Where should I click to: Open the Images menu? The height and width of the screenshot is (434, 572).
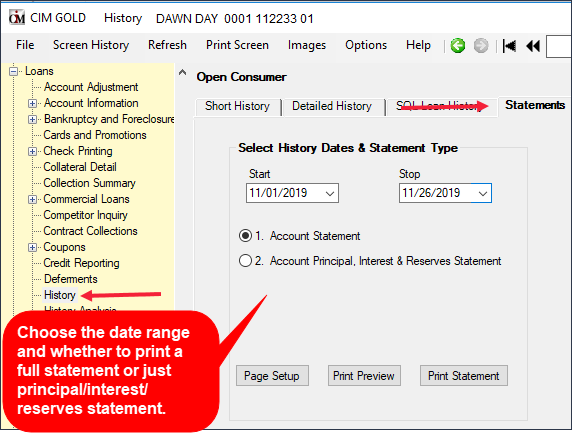[307, 45]
